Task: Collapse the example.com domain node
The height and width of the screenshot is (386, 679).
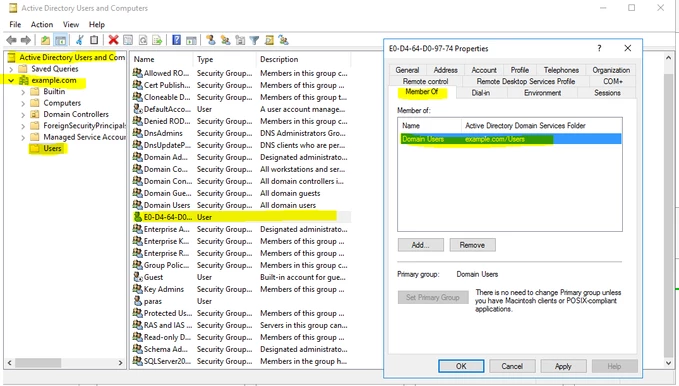Action: 11,81
